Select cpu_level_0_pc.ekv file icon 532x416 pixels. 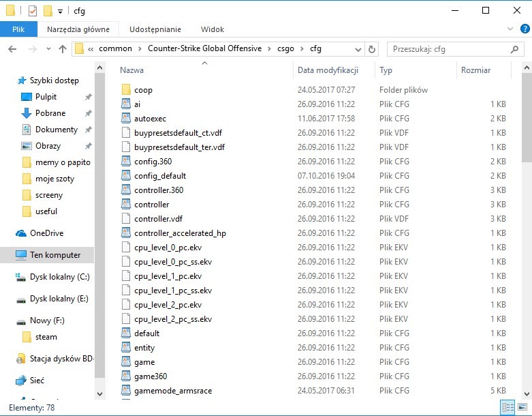(126, 248)
